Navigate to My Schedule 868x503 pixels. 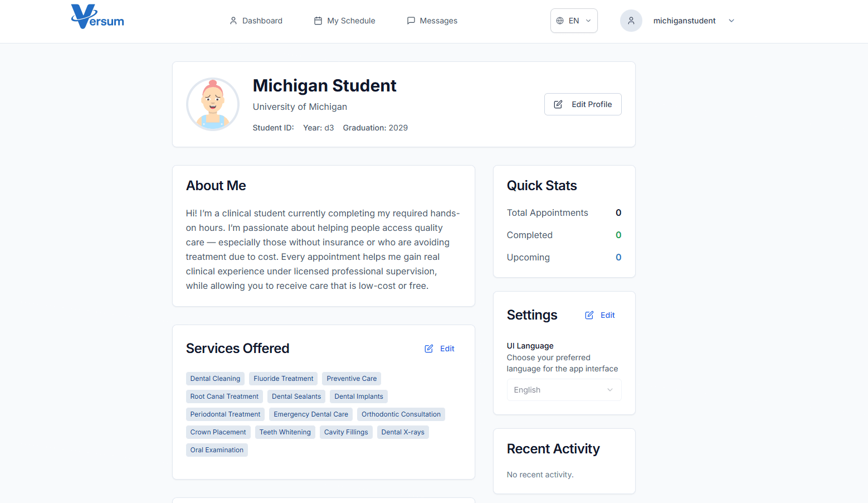(351, 20)
